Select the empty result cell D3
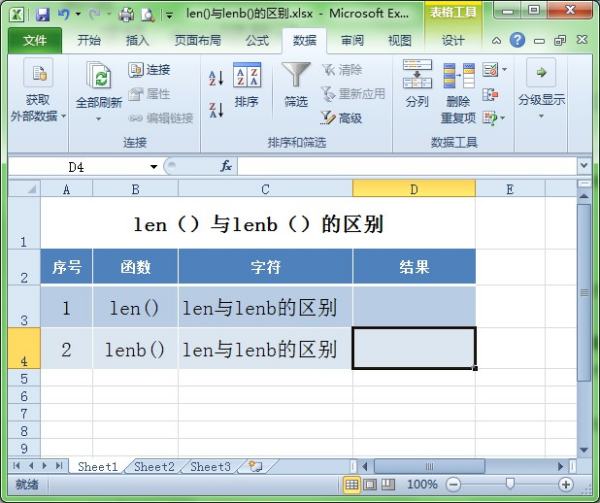Image resolution: width=600 pixels, height=503 pixels. click(414, 306)
